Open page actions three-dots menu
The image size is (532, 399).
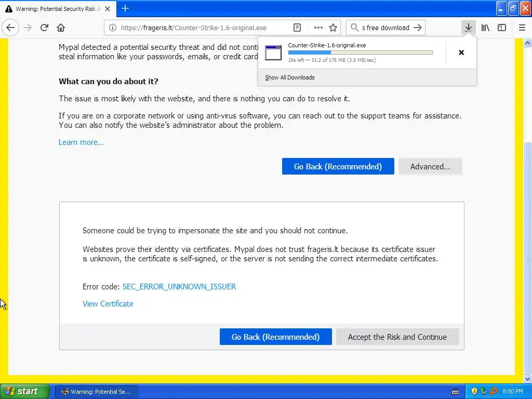pos(318,28)
